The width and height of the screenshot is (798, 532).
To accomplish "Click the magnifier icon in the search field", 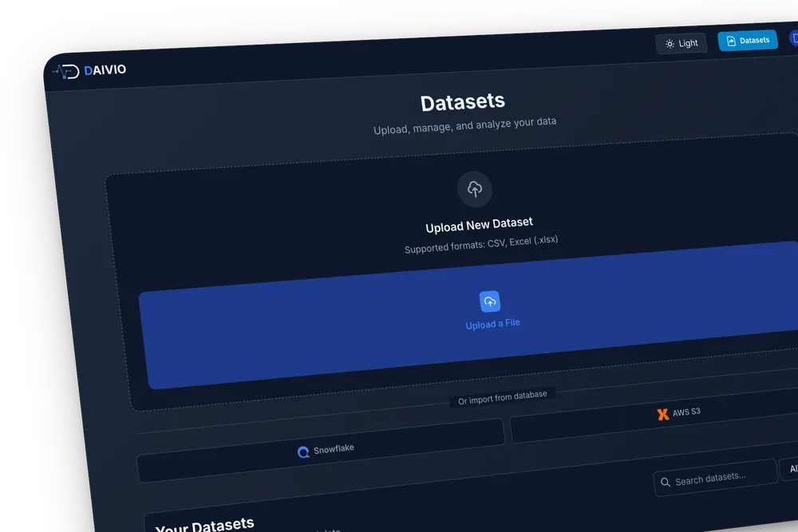I will click(x=667, y=483).
